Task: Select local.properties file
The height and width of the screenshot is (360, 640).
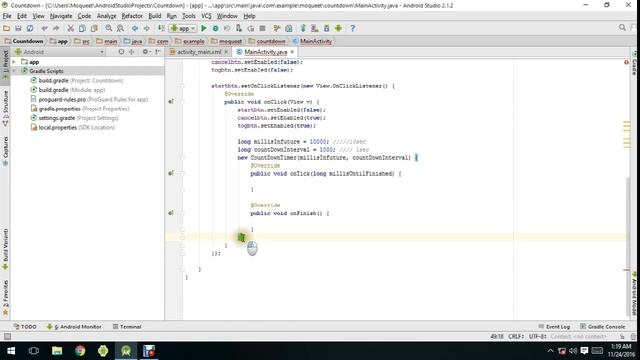Action: click(x=73, y=127)
